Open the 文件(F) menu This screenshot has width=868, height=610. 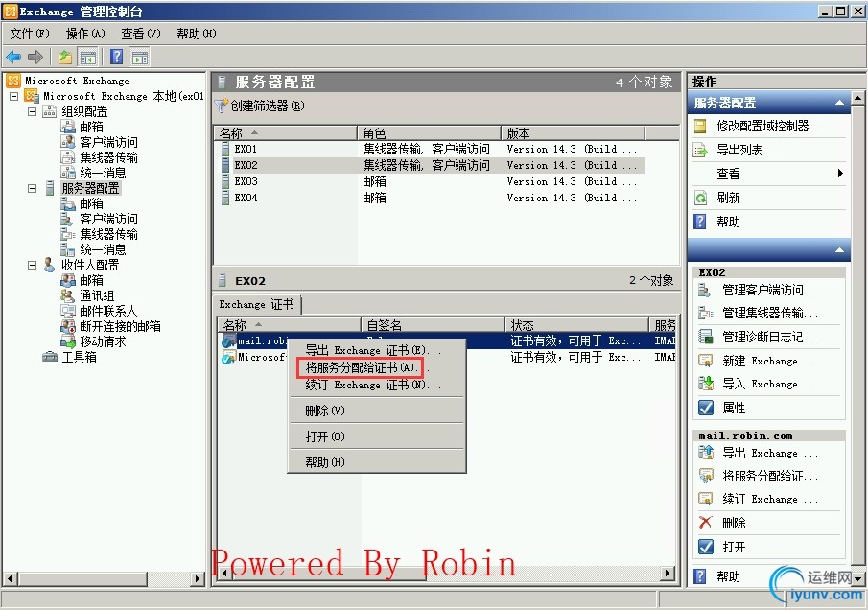coord(30,34)
